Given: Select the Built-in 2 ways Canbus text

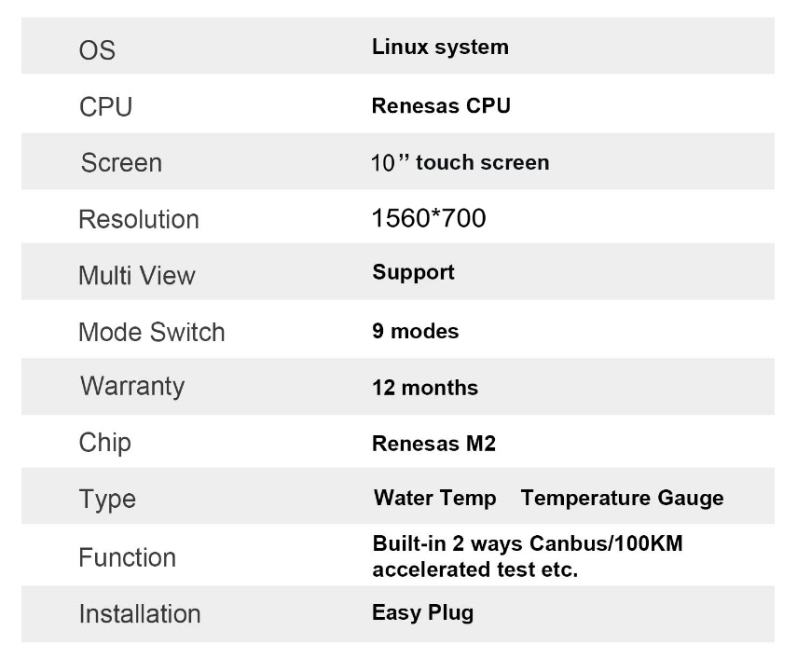Looking at the screenshot, I should click(x=491, y=543).
